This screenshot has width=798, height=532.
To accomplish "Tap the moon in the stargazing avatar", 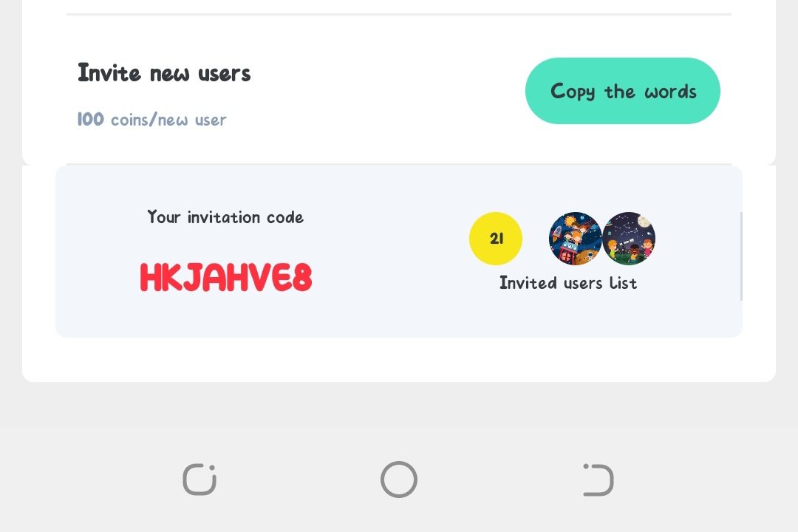I will click(644, 222).
